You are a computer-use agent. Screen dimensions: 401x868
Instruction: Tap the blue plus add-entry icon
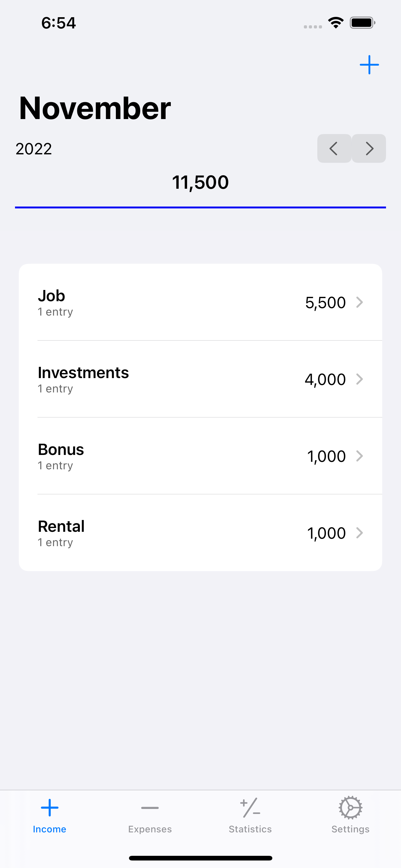pos(369,65)
